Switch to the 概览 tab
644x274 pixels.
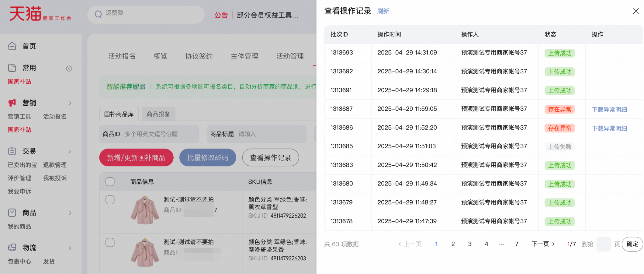tap(161, 56)
